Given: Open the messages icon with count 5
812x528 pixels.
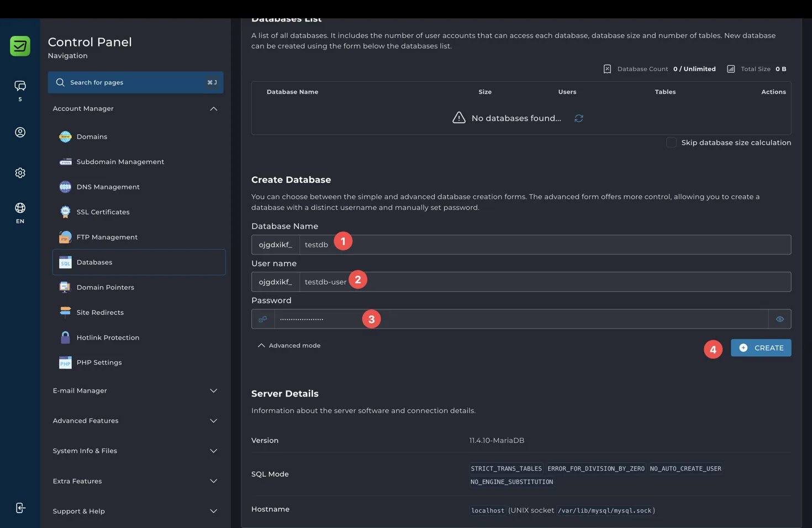Looking at the screenshot, I should coord(20,86).
